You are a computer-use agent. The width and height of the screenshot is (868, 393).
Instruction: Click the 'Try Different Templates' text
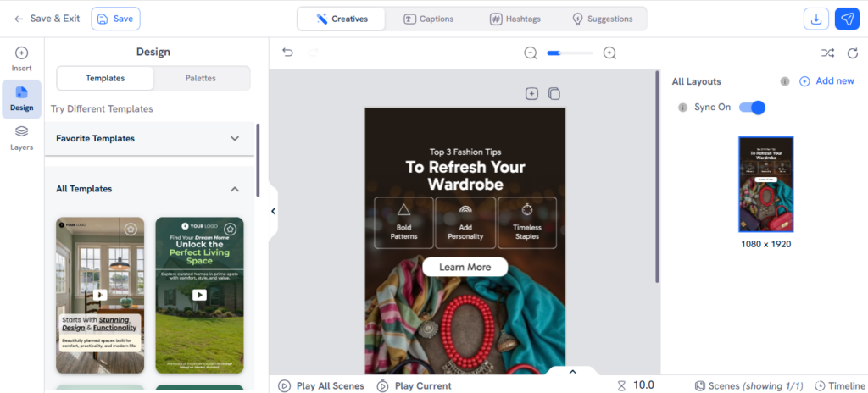coord(102,108)
